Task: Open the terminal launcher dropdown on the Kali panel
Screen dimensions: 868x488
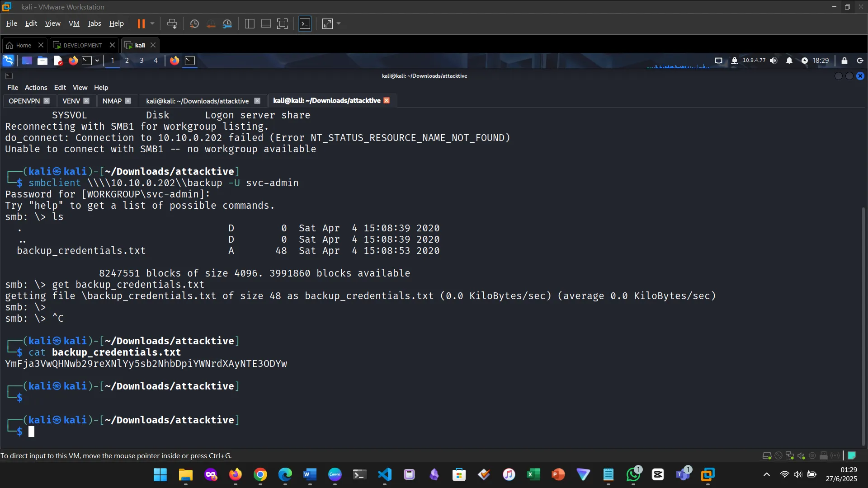Action: pyautogui.click(x=96, y=60)
